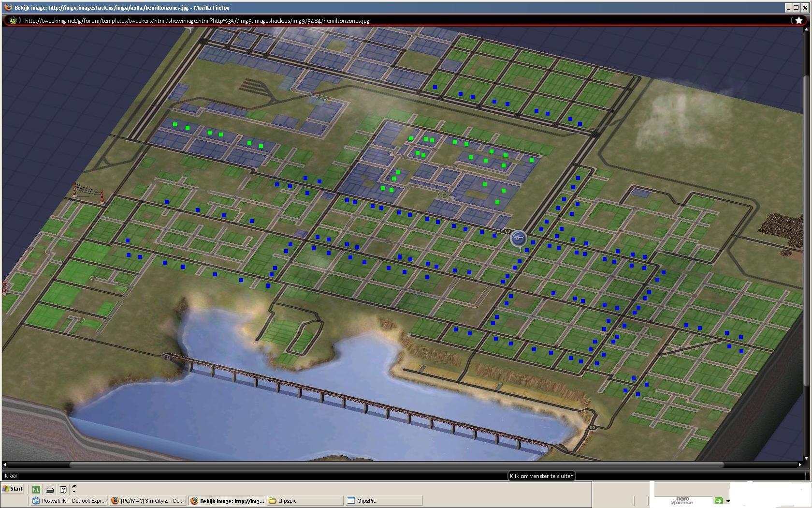This screenshot has height=508, width=812.
Task: Click the round airport marker on the map
Action: [518, 238]
